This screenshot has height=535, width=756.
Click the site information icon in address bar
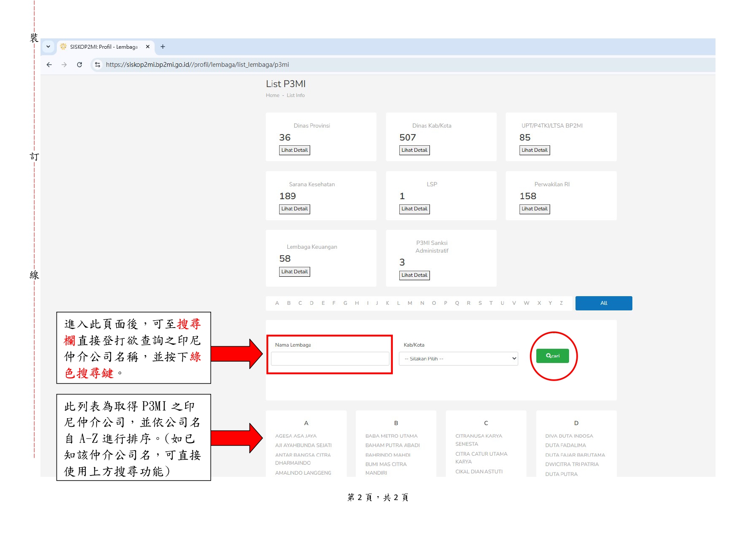click(x=98, y=65)
